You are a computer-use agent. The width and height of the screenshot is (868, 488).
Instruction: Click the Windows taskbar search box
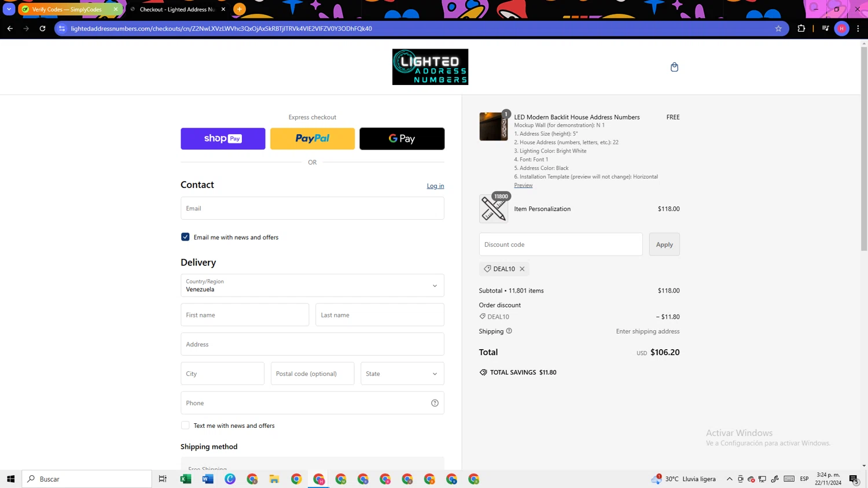click(87, 479)
